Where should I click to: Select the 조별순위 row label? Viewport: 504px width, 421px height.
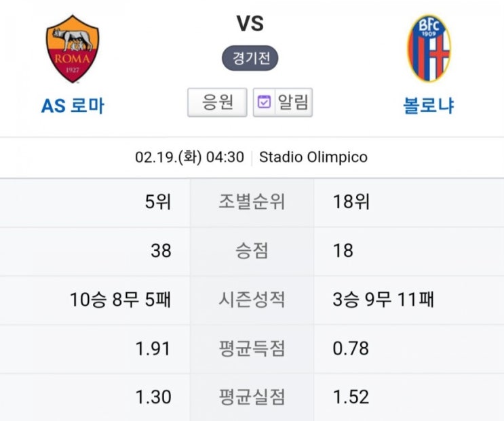(252, 202)
